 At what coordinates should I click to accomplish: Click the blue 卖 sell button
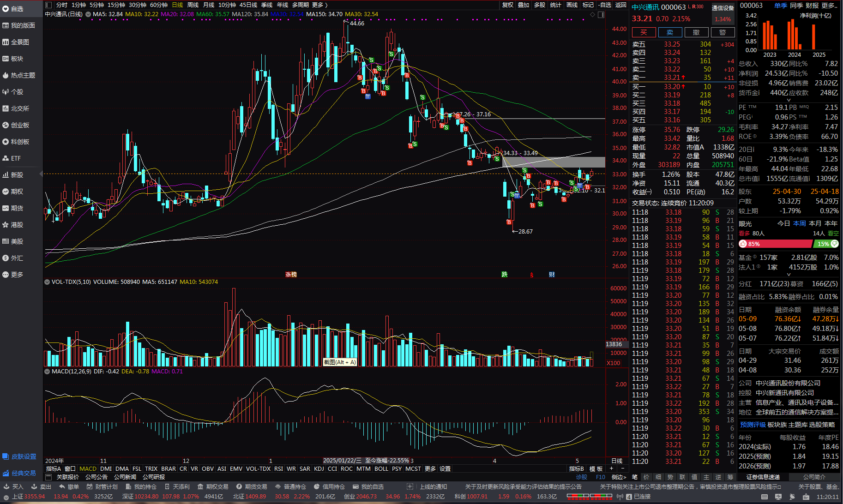coord(670,32)
